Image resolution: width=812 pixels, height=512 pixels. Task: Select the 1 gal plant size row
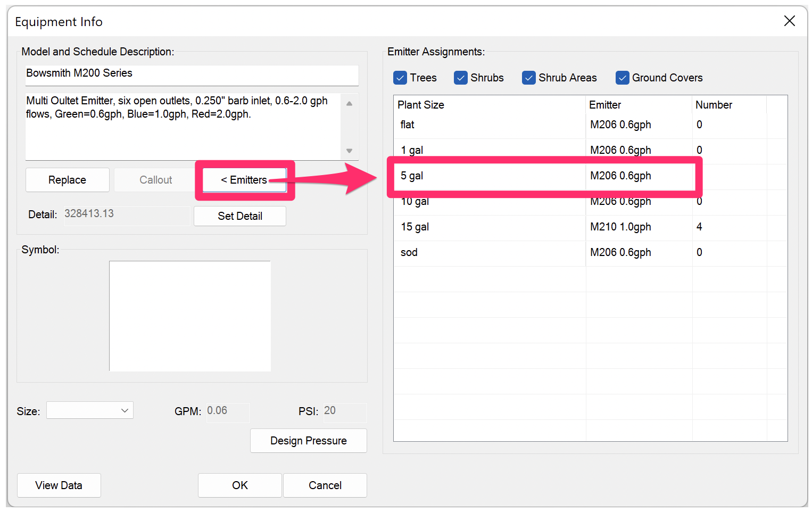point(591,151)
